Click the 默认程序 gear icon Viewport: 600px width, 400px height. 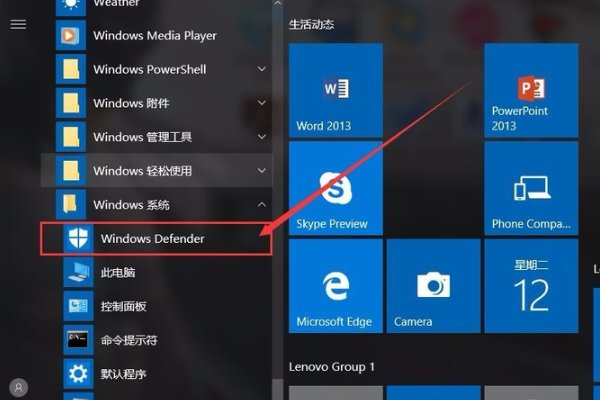click(x=78, y=374)
